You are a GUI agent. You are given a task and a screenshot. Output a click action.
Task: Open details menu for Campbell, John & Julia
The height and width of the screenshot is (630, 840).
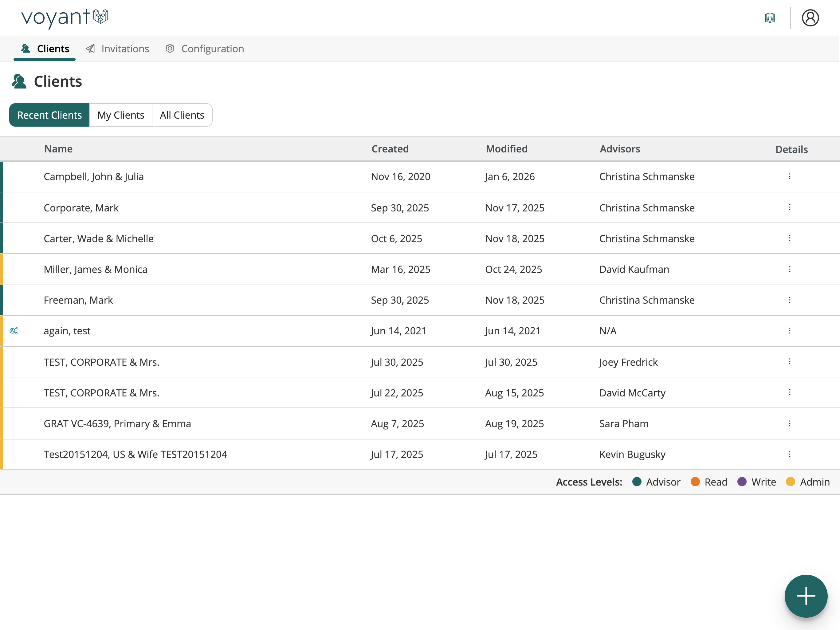(x=790, y=177)
